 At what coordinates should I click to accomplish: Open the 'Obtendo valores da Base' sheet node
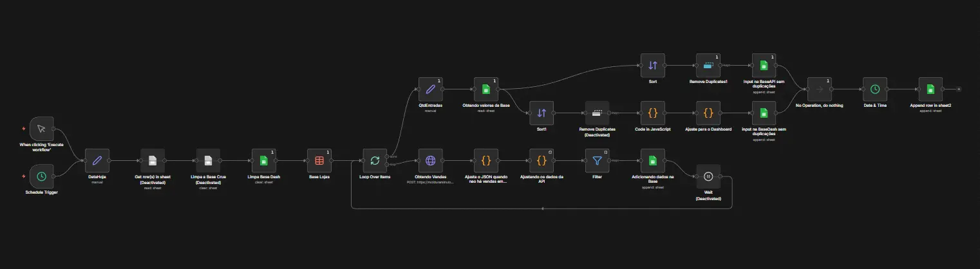[x=486, y=89]
